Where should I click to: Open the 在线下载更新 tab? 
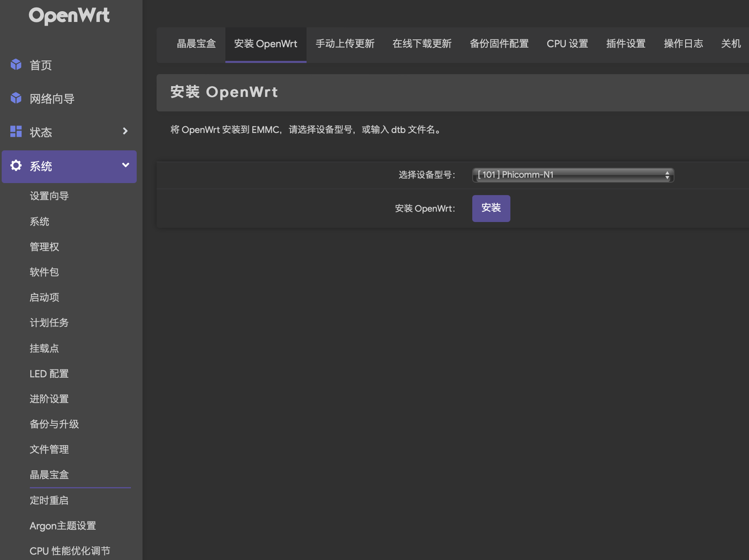pyautogui.click(x=422, y=44)
